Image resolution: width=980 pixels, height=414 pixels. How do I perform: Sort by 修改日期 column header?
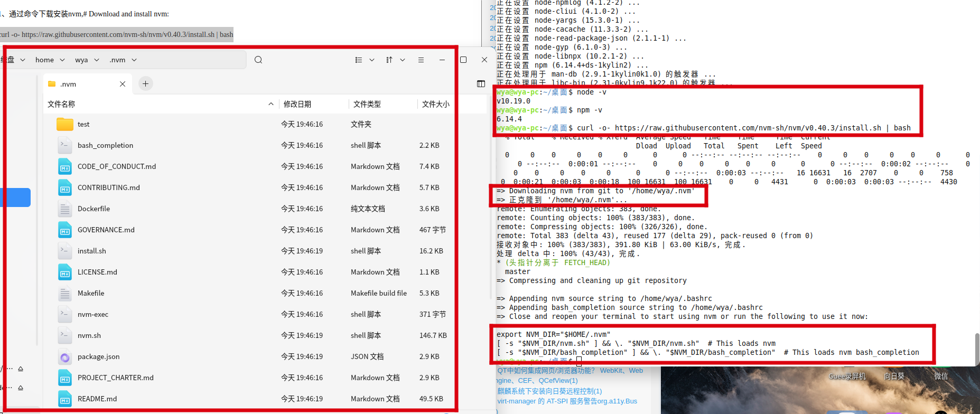pos(297,104)
